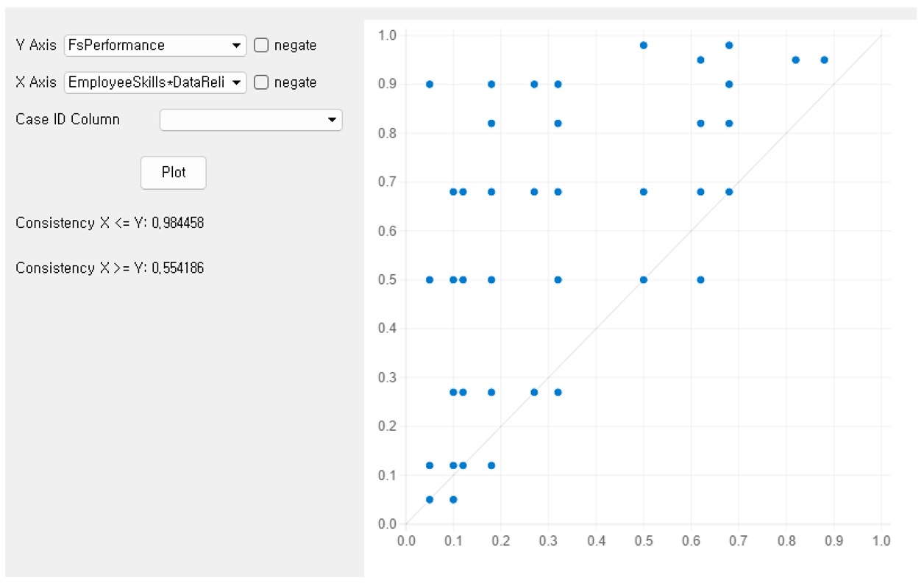
Task: Expand the X Axis EmployeeSkills dropdown
Action: [155, 83]
